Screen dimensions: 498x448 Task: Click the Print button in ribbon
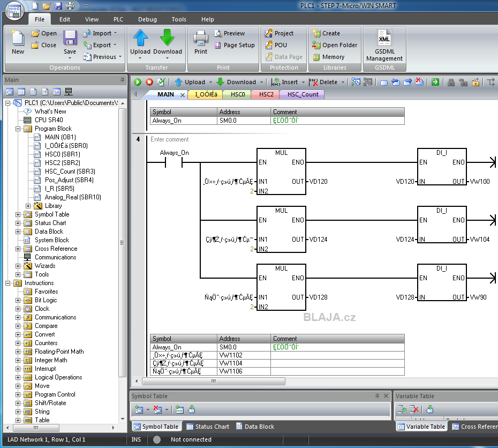tap(201, 42)
